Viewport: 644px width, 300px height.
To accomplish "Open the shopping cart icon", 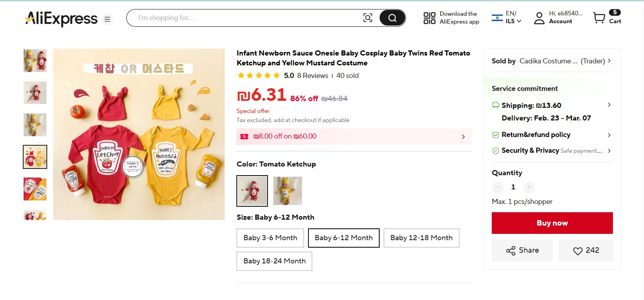I will point(599,18).
